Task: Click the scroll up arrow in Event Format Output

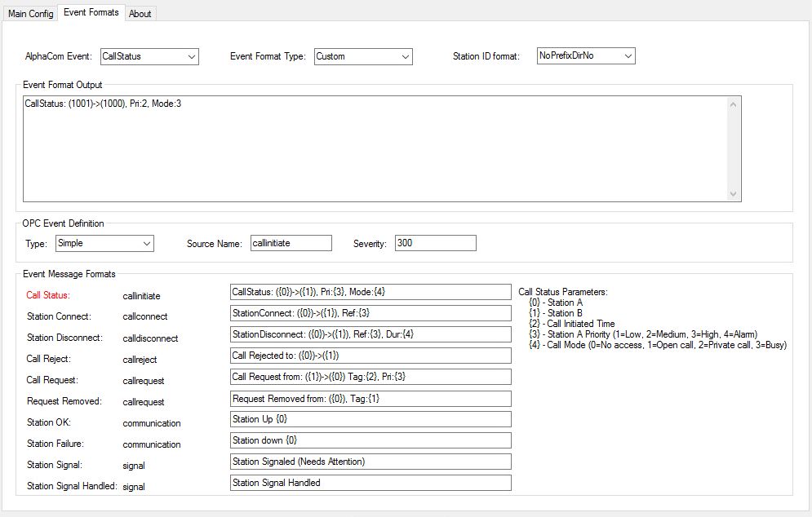Action: (x=733, y=104)
